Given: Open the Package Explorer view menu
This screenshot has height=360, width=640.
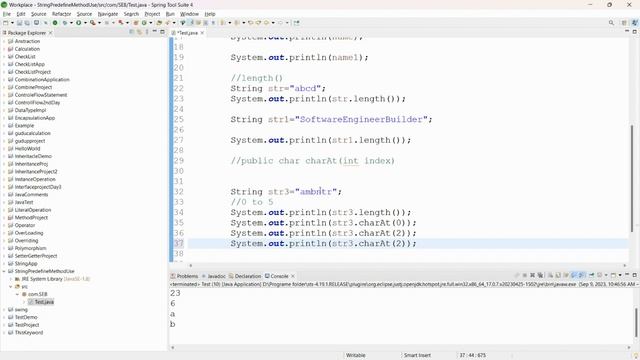Looking at the screenshot, I should [x=147, y=32].
